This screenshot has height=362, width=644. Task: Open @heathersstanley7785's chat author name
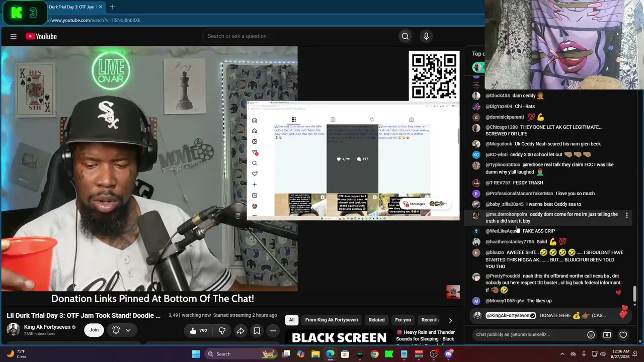pyautogui.click(x=510, y=242)
